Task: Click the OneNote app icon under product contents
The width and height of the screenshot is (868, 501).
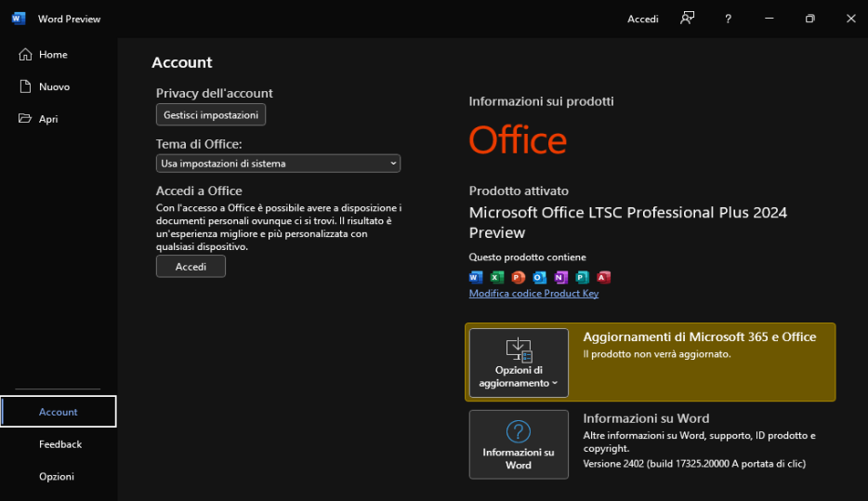Action: pos(560,277)
